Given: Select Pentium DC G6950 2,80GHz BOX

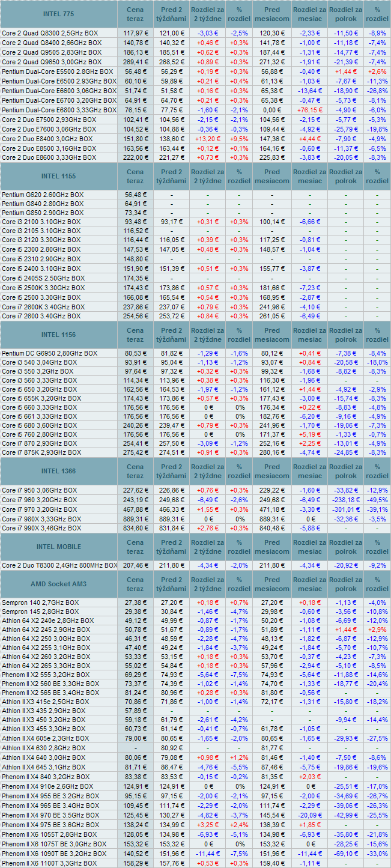Looking at the screenshot, I should [x=49, y=353].
